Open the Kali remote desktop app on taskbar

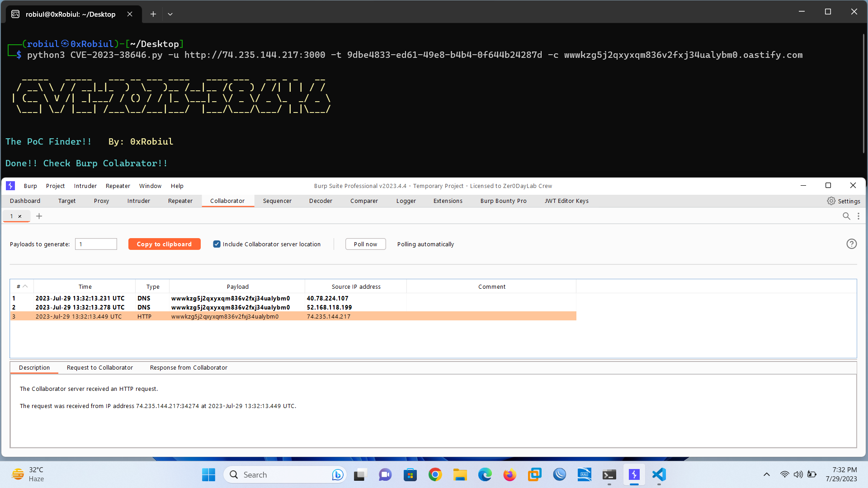point(584,474)
